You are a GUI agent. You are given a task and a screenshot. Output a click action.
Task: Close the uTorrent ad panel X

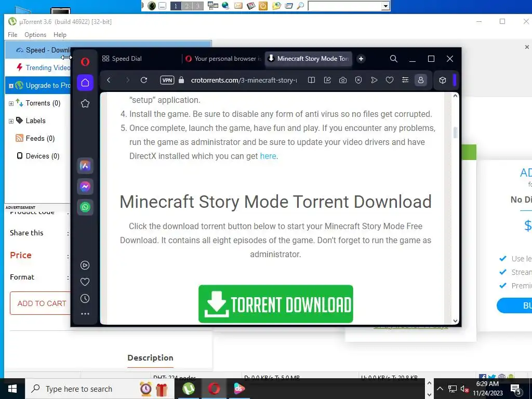point(527,47)
